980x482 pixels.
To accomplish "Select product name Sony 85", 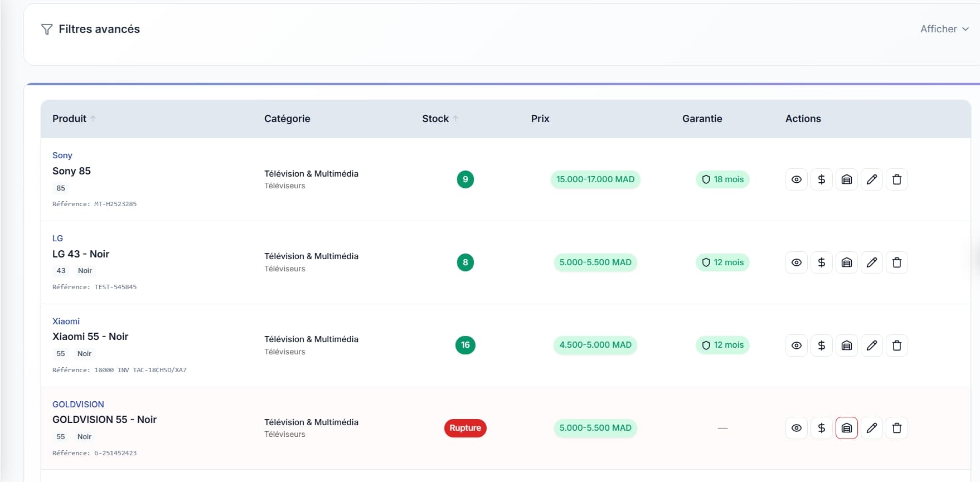I will pos(71,171).
